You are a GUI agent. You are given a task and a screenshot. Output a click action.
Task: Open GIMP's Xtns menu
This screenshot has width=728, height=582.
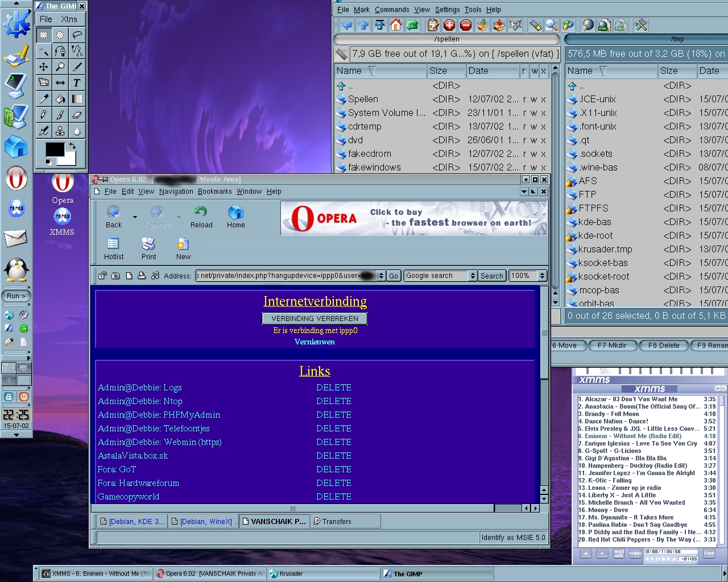(x=69, y=19)
